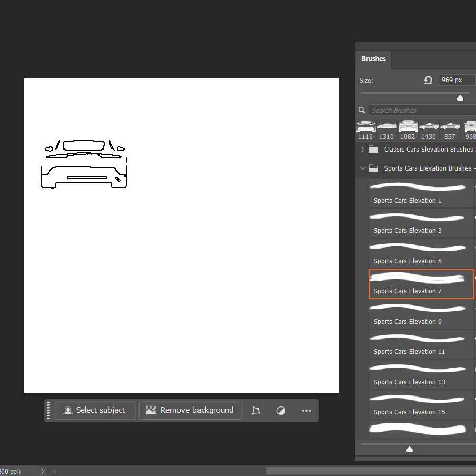Select the Sports Cars Elevation 9 brush
The image size is (476, 476).
[421, 314]
